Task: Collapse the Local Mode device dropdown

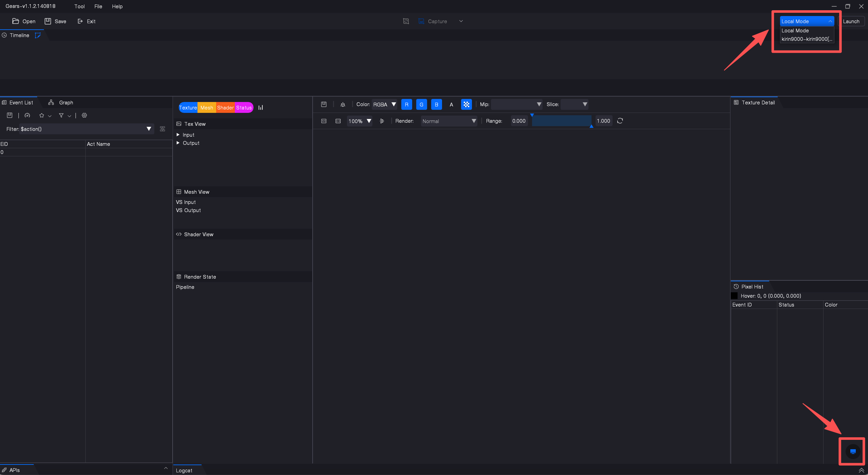Action: (x=807, y=21)
